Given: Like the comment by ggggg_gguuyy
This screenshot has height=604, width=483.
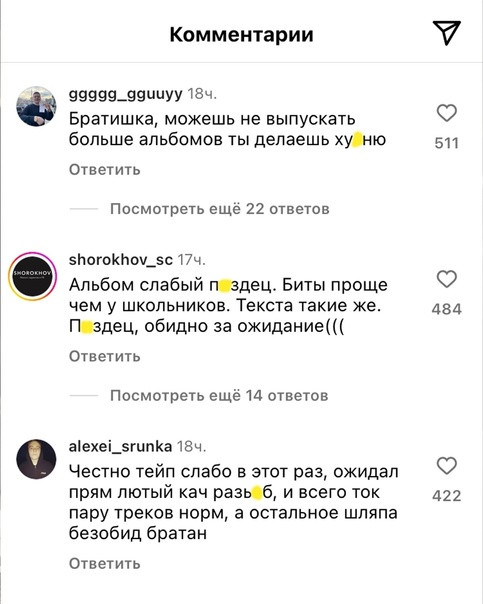Looking at the screenshot, I should pos(447,113).
